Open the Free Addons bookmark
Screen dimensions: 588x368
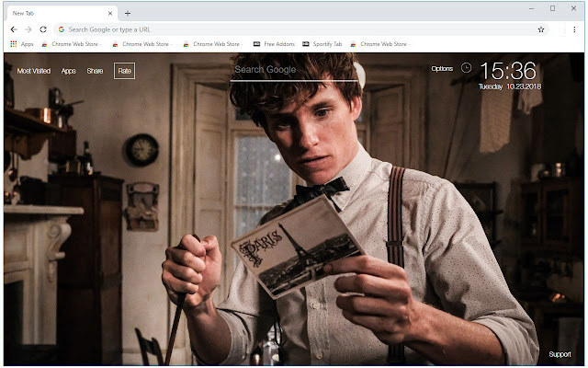pos(274,44)
